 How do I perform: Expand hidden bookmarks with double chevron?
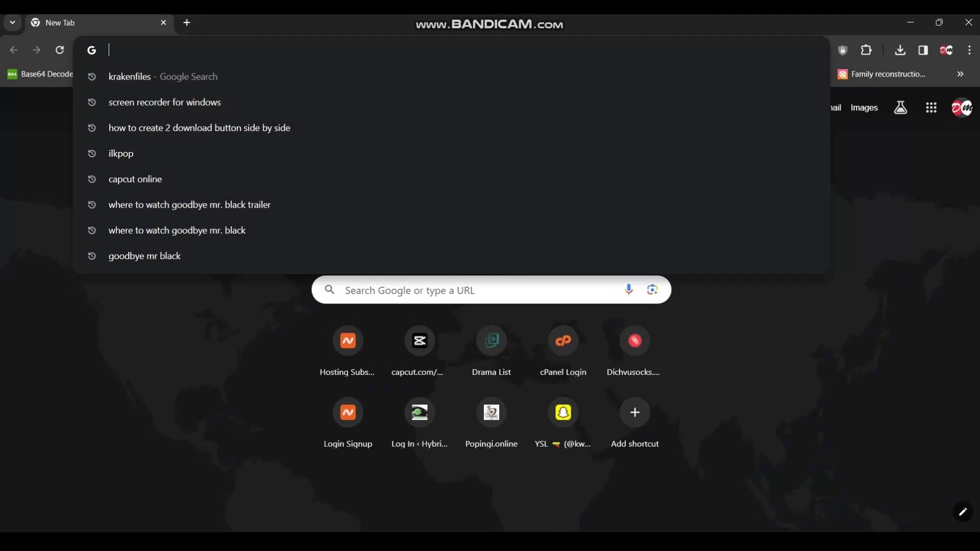click(x=960, y=74)
